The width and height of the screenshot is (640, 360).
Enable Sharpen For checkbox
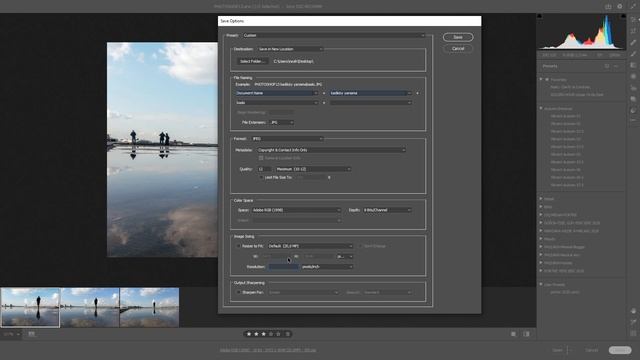coord(239,292)
